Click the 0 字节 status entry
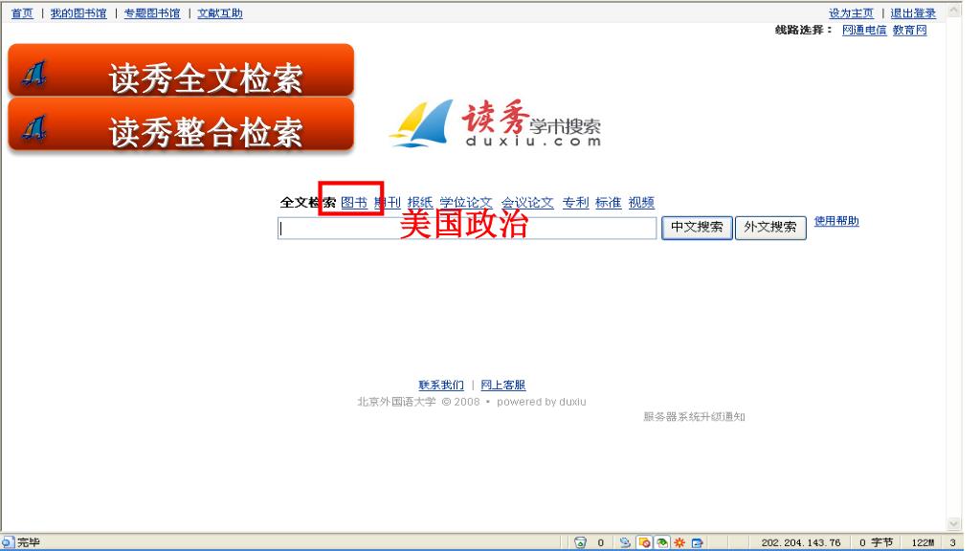980x551 pixels. [877, 543]
